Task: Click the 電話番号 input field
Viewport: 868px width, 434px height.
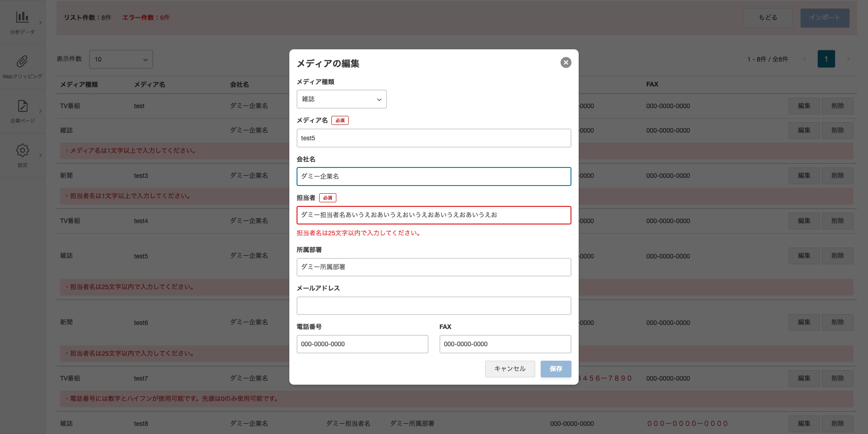Action: 362,344
